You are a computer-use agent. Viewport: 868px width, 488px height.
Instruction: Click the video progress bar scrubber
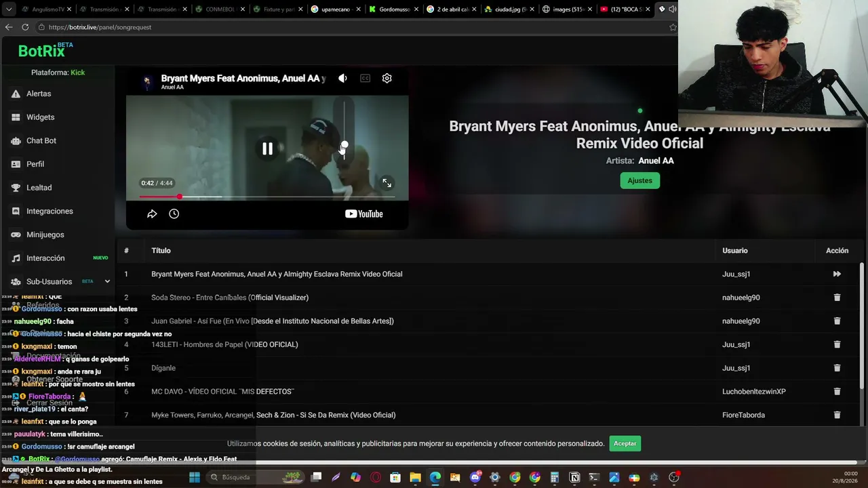coord(179,197)
